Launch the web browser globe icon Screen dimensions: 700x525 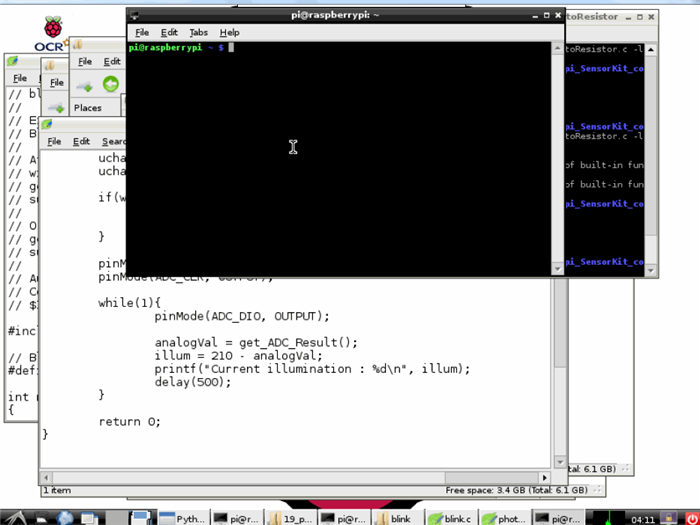coord(65,518)
